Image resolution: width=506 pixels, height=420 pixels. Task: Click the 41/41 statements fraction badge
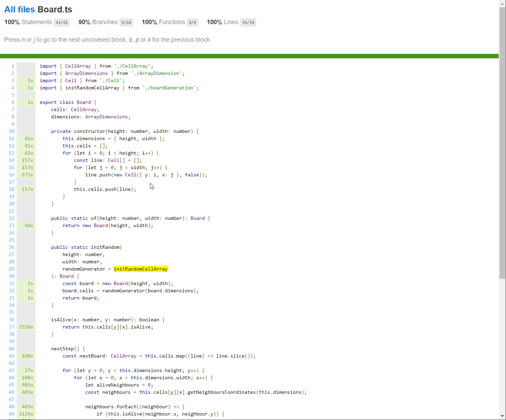coord(62,22)
